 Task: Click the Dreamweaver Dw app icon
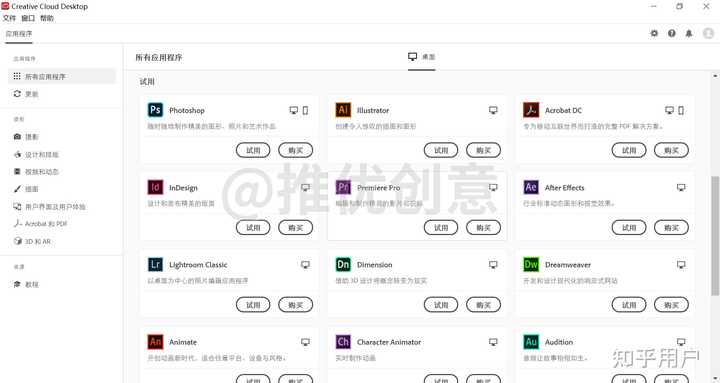(531, 265)
